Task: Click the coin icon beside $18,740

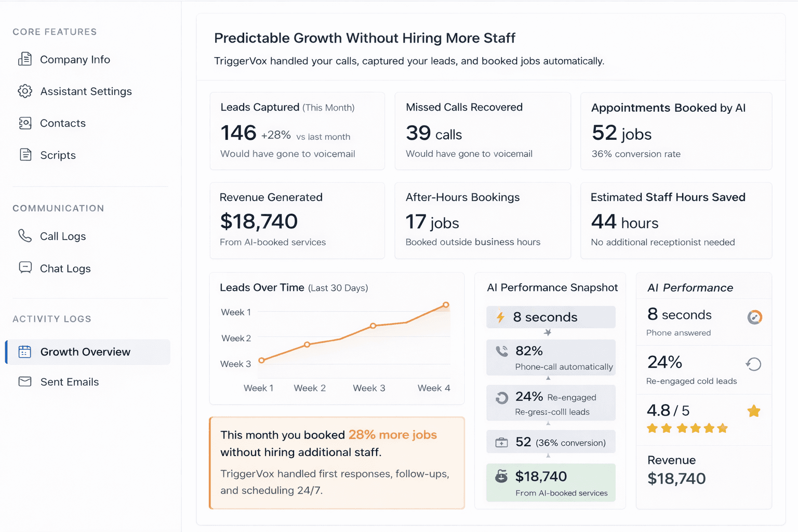Action: (501, 476)
